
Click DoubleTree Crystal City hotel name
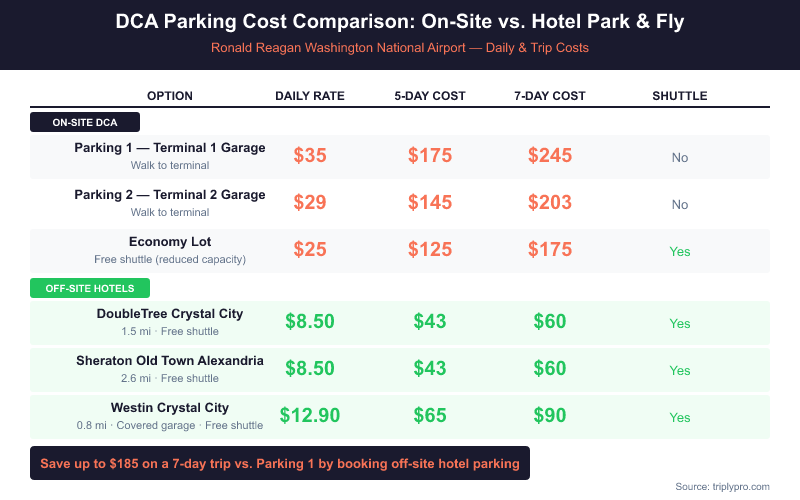point(170,314)
